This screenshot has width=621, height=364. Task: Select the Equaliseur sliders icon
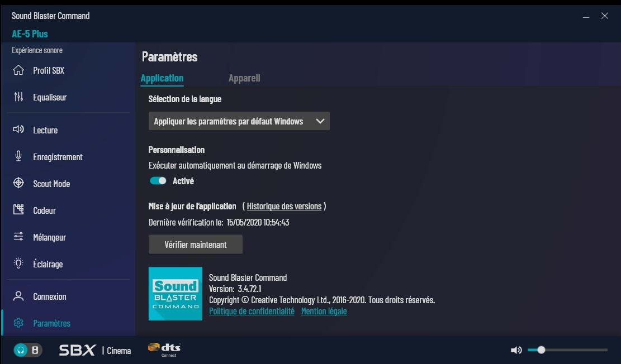coord(18,97)
